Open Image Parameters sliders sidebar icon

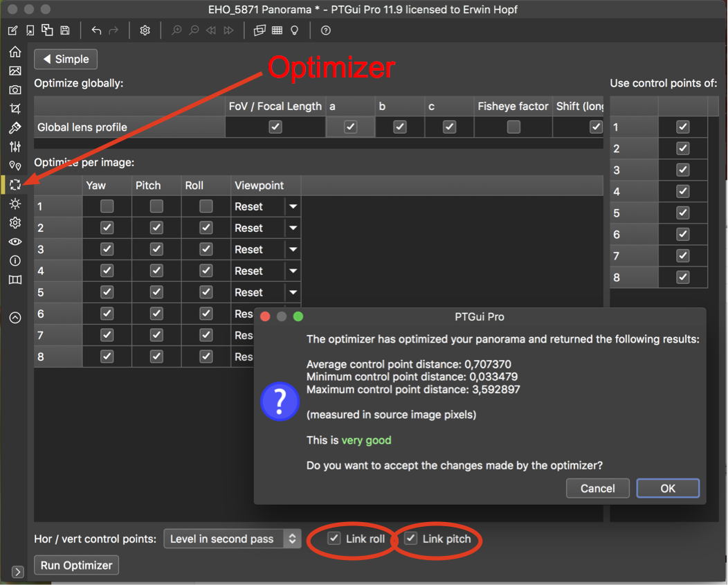click(15, 147)
